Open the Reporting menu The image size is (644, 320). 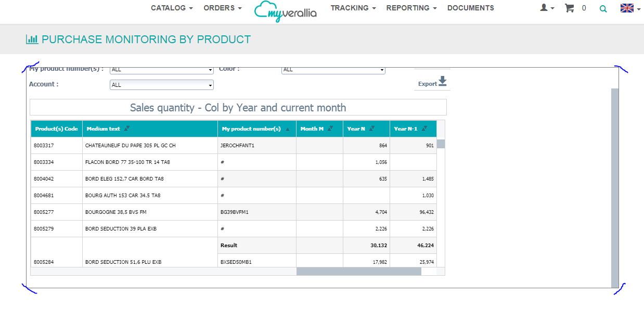click(411, 8)
